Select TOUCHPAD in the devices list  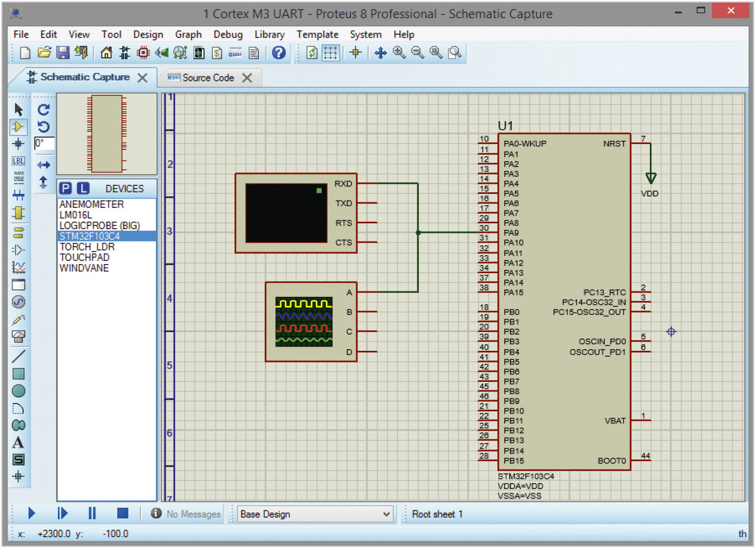pyautogui.click(x=107, y=258)
